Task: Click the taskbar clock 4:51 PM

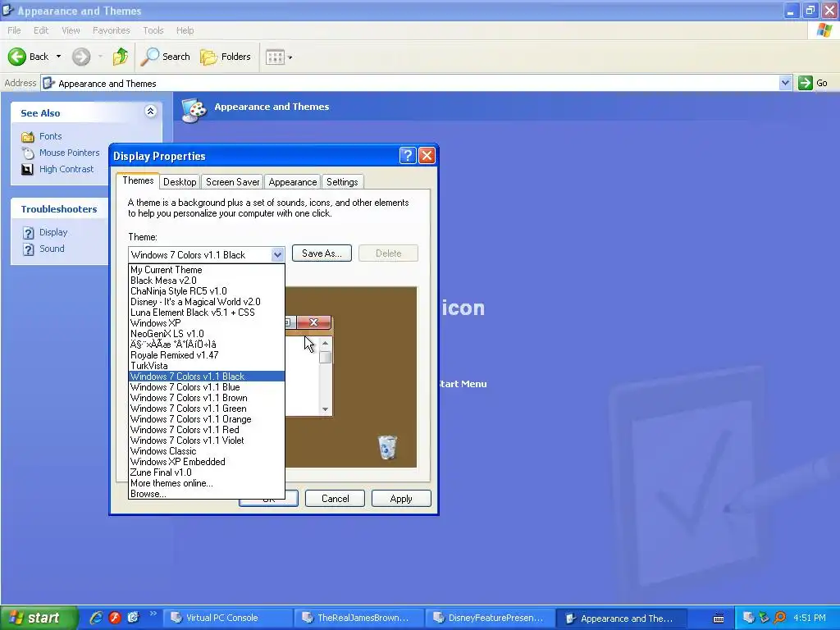Action: (810, 619)
